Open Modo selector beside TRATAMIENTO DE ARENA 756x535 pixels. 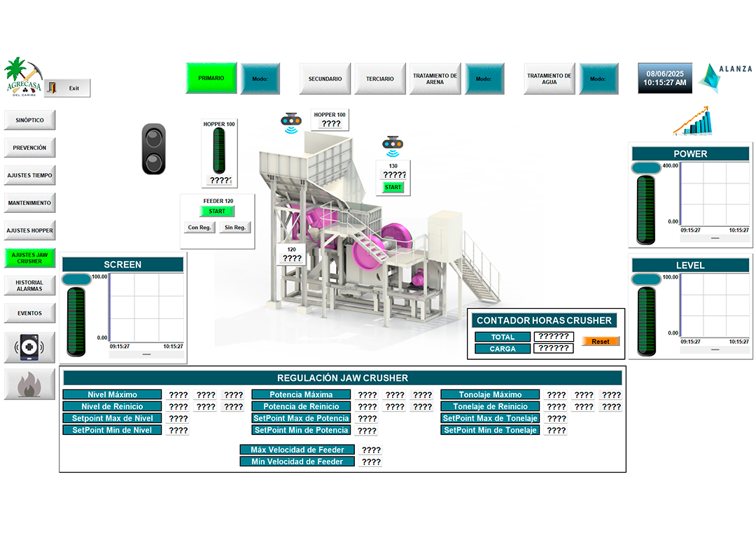pyautogui.click(x=484, y=78)
